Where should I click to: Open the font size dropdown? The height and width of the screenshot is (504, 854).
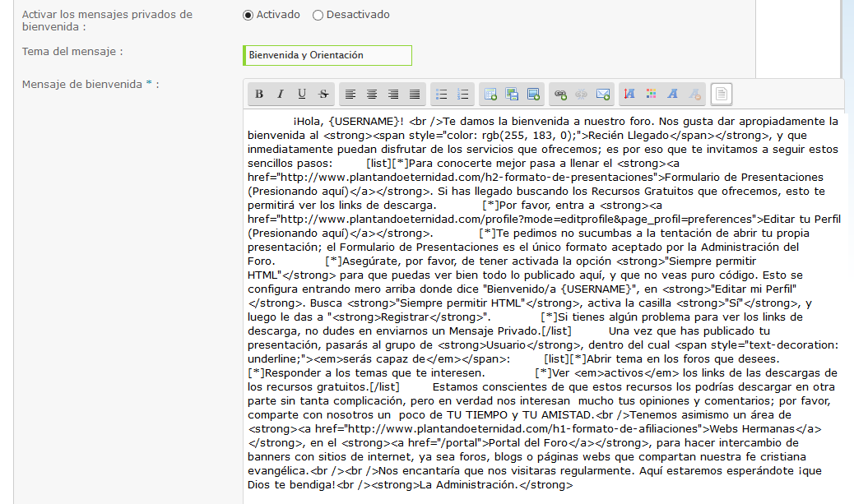tap(630, 95)
